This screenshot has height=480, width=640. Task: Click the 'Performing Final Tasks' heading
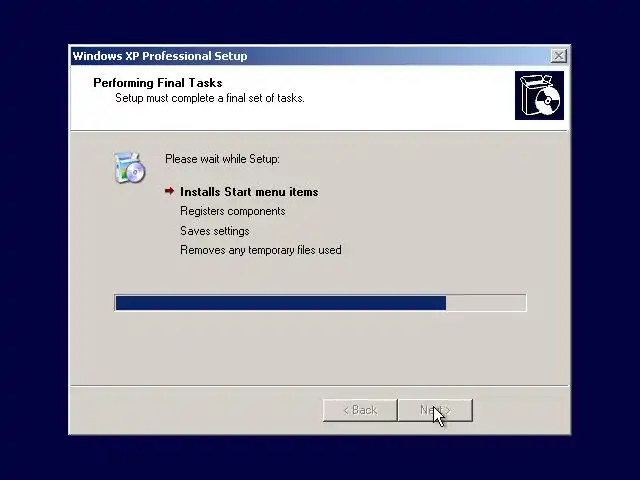point(158,83)
